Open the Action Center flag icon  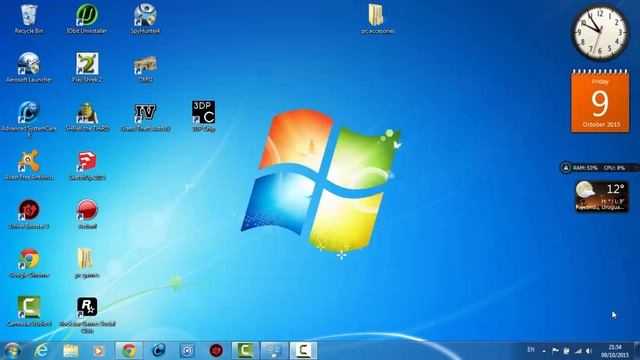click(555, 351)
